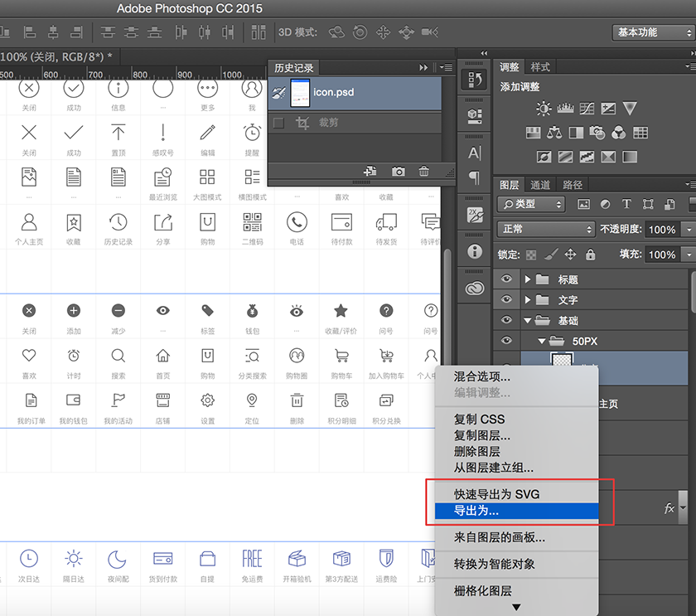The width and height of the screenshot is (696, 616).
Task: Open the Paragraph panel icon
Action: click(475, 178)
